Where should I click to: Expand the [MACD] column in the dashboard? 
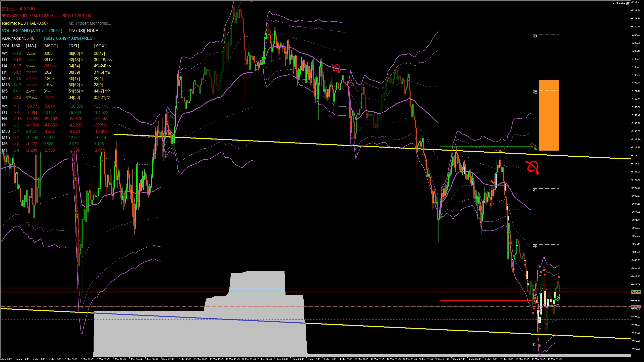coord(50,46)
